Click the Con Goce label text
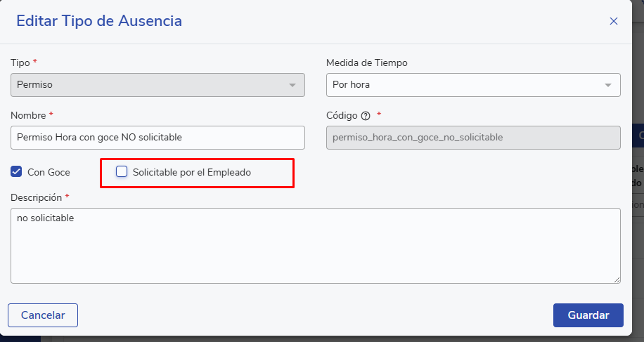644x342 pixels. pos(49,172)
